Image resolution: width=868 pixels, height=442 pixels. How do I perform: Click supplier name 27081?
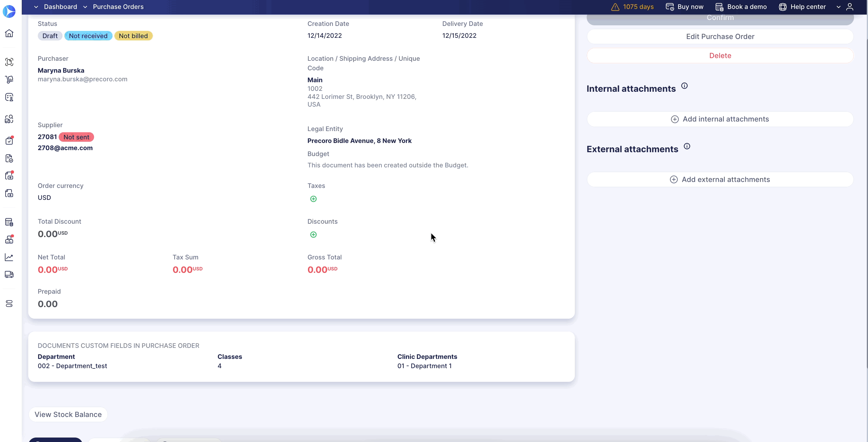click(47, 137)
